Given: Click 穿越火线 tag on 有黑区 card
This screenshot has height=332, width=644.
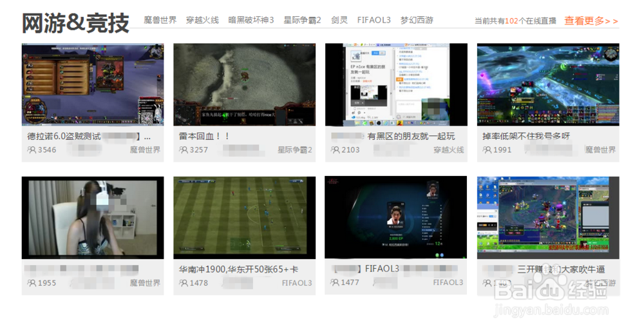Looking at the screenshot, I should pyautogui.click(x=449, y=150).
